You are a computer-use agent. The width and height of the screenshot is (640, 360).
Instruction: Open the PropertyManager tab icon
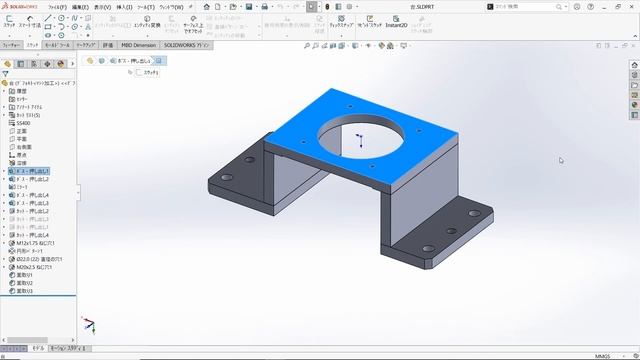(x=21, y=64)
